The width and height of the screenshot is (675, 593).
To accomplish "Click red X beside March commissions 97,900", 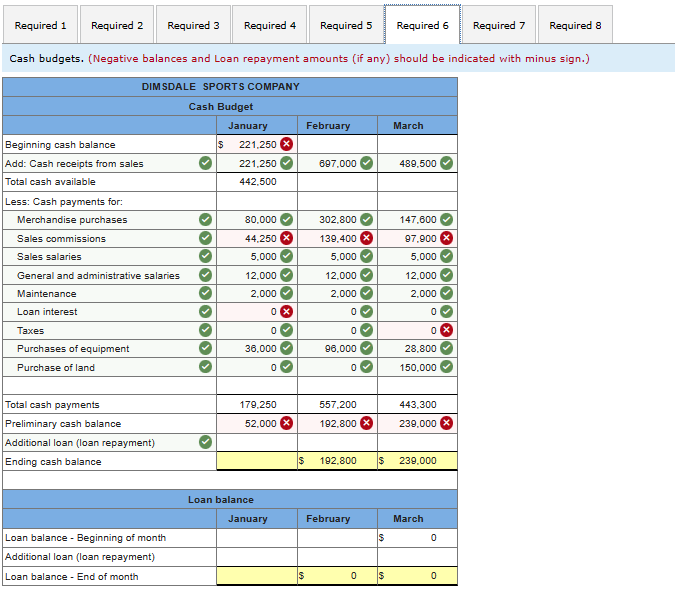I will coord(446,238).
